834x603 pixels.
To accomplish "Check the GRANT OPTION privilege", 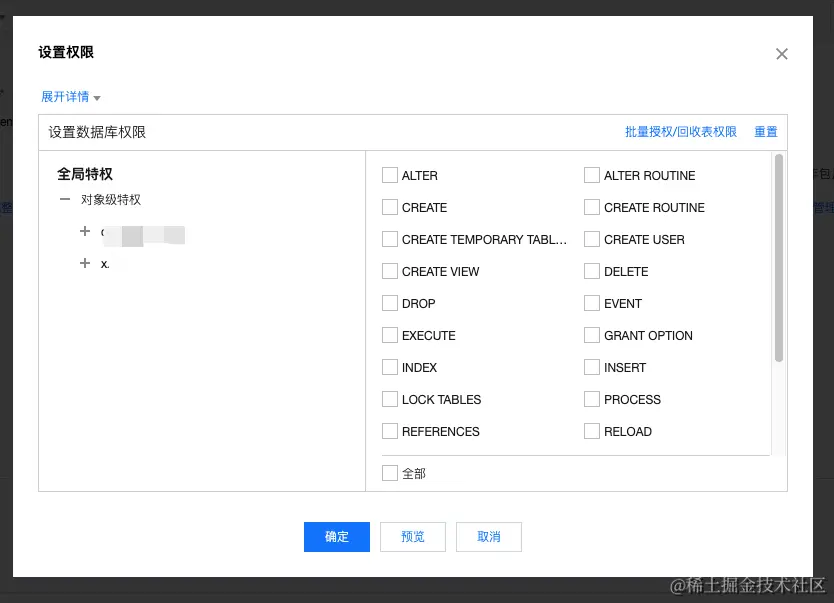I will point(592,335).
